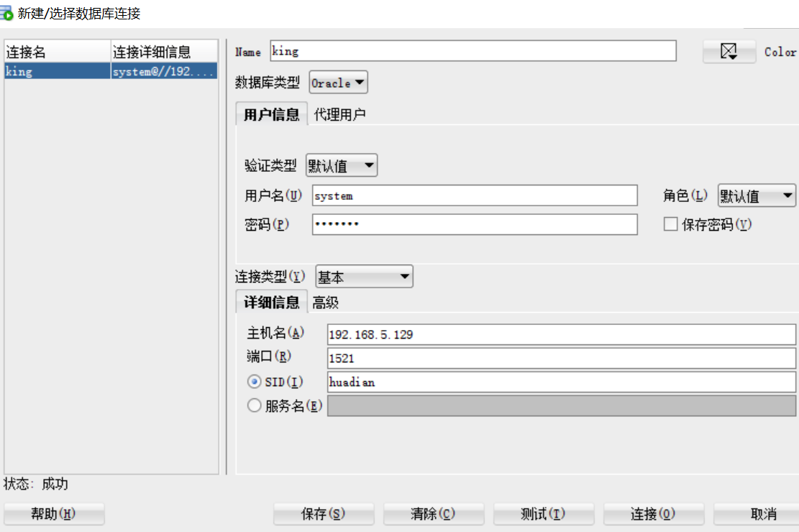Test the connection with 测试
This screenshot has height=532, width=799.
(544, 513)
